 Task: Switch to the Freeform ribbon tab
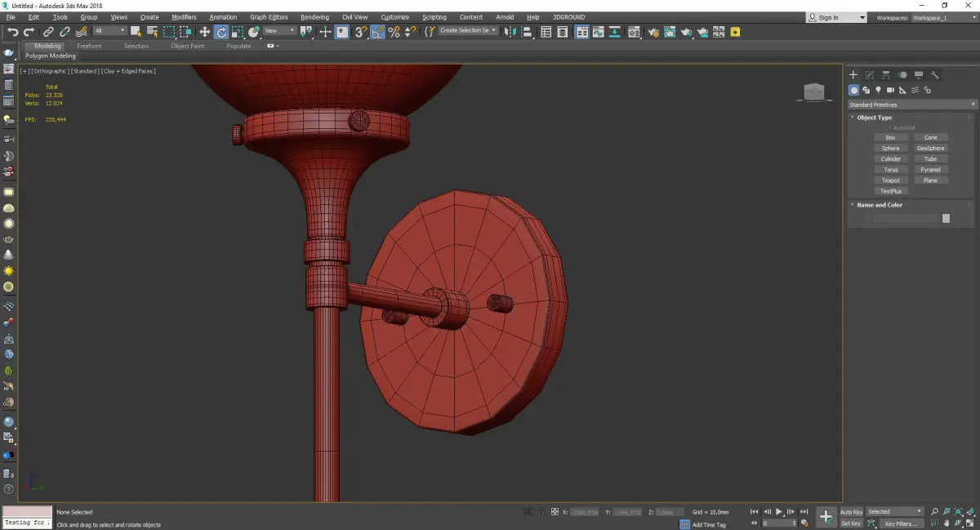tap(89, 46)
